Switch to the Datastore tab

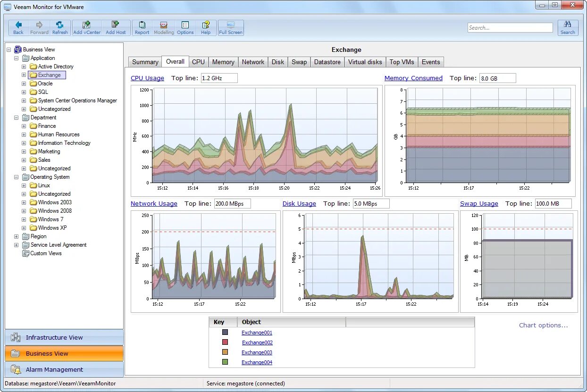coord(327,62)
